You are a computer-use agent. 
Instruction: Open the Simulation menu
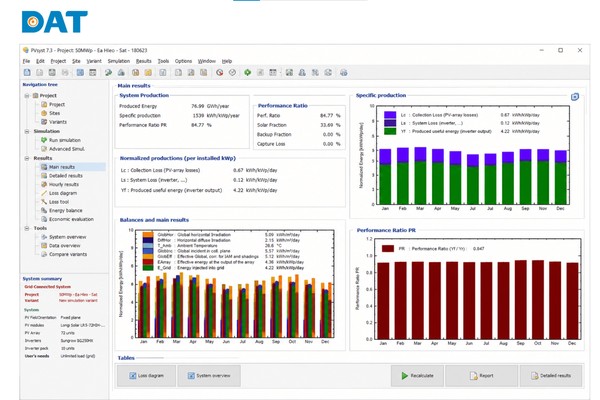tap(119, 61)
